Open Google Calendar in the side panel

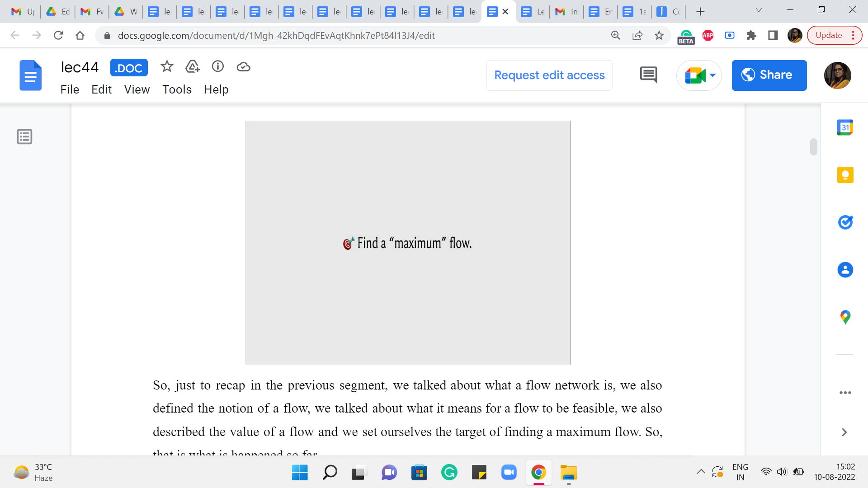pyautogui.click(x=845, y=128)
